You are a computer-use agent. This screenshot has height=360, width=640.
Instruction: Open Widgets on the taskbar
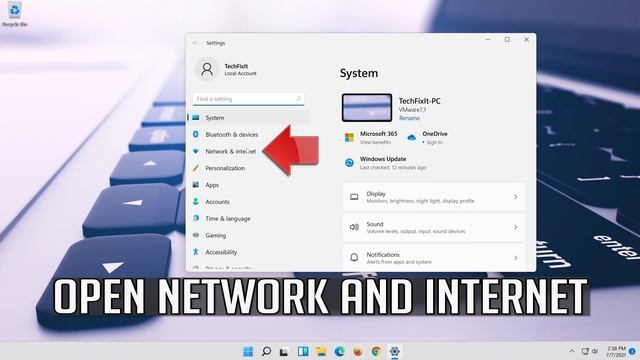coord(303,351)
